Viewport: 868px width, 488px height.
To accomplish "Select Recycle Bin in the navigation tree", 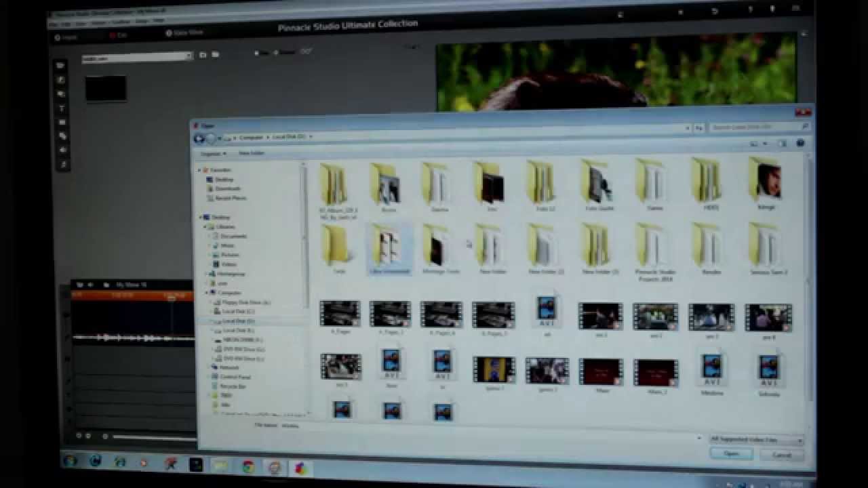I will point(228,386).
